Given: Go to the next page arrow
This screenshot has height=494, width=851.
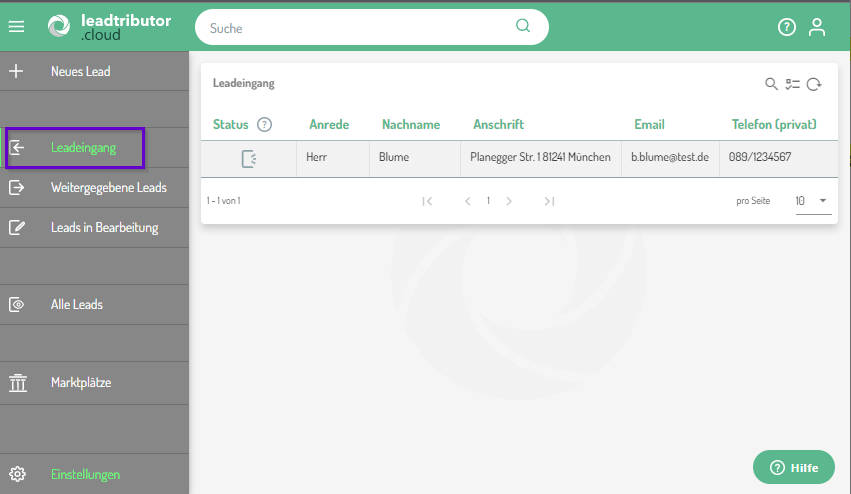Looking at the screenshot, I should (509, 201).
